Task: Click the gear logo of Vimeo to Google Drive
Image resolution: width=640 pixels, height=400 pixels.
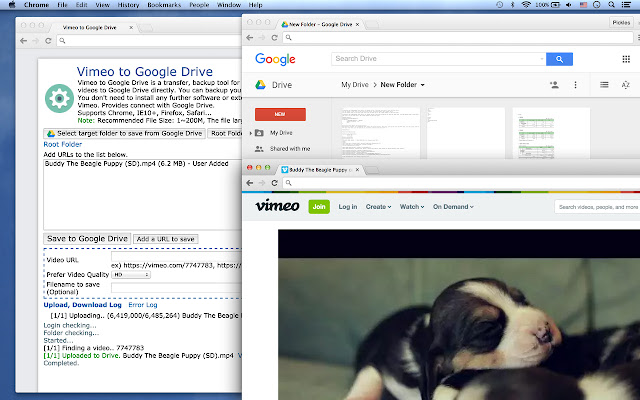Action: (59, 98)
